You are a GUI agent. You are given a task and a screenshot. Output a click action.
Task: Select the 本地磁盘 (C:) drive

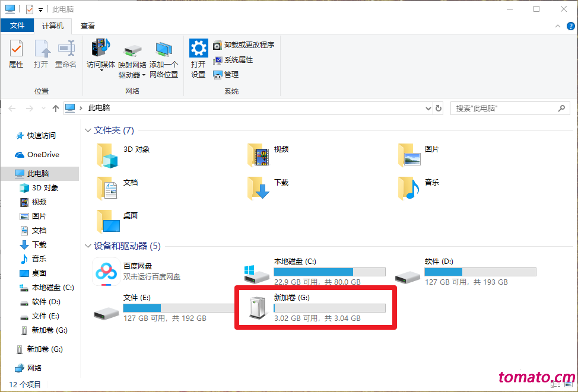315,272
